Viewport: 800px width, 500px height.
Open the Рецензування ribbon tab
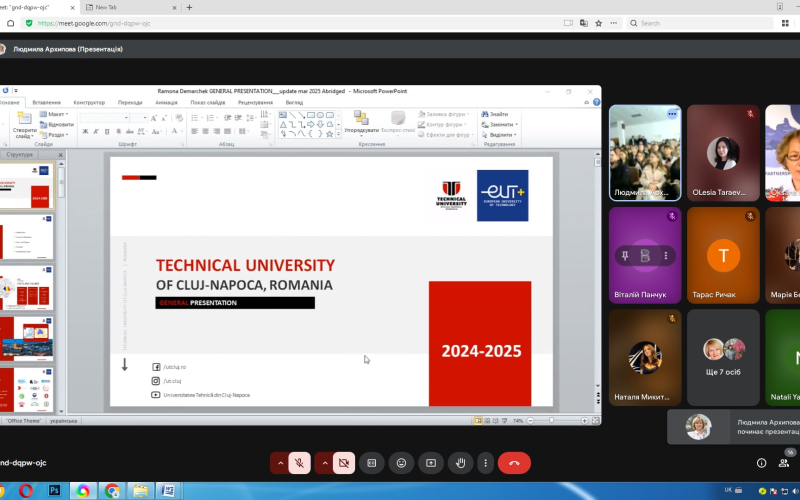point(255,103)
